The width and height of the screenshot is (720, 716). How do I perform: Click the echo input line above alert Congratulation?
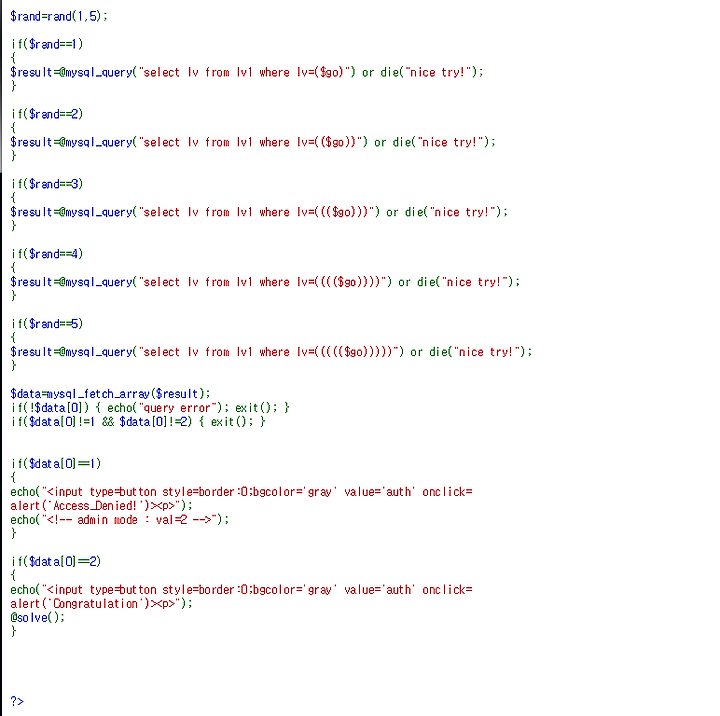point(241,590)
